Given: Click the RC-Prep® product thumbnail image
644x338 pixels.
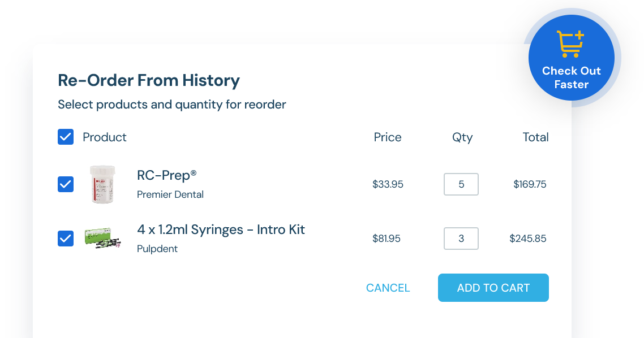Looking at the screenshot, I should (x=102, y=184).
